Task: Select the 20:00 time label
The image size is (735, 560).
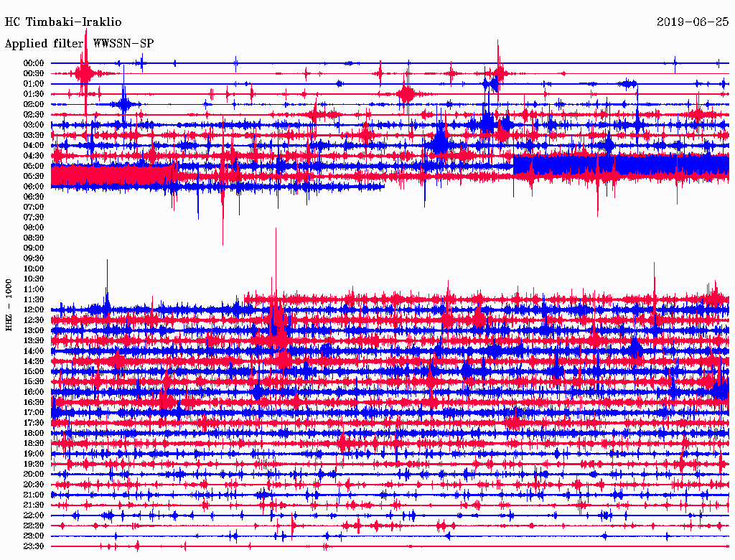Action: click(x=34, y=475)
